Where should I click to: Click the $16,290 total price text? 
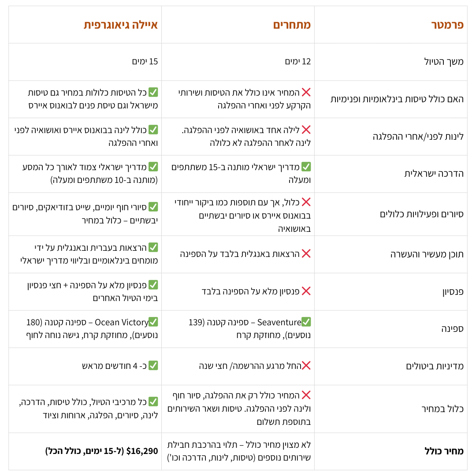[x=142, y=451]
